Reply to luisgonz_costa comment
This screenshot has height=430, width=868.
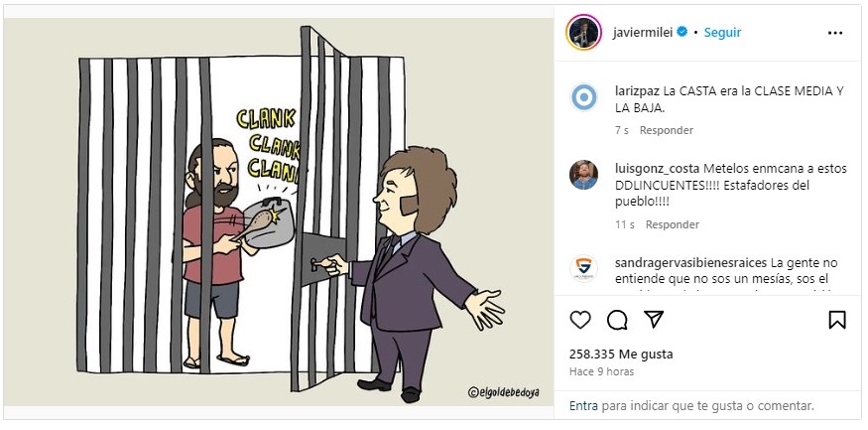[x=672, y=224]
